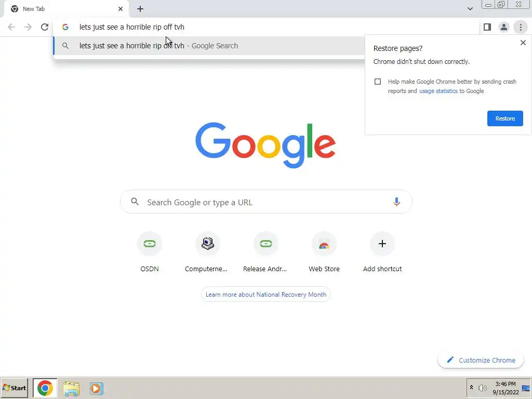
Task: Click the Show desktop tray icon
Action: [526, 388]
